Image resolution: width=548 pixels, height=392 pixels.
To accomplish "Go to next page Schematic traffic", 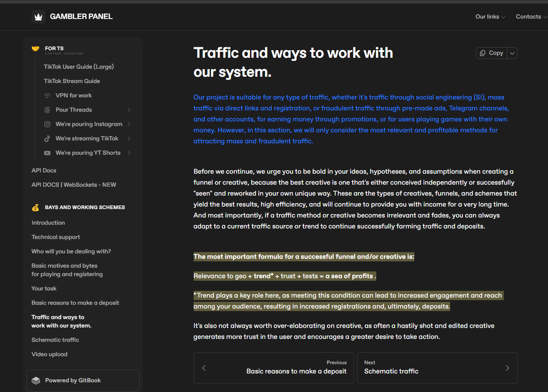I will [x=437, y=368].
